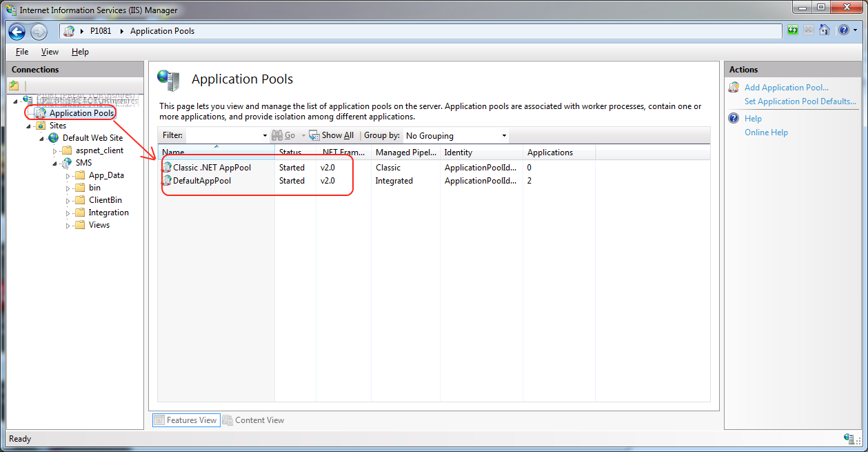Click the Create New Connection icon in Connections
Viewport: 868px width, 452px height.
14,86
